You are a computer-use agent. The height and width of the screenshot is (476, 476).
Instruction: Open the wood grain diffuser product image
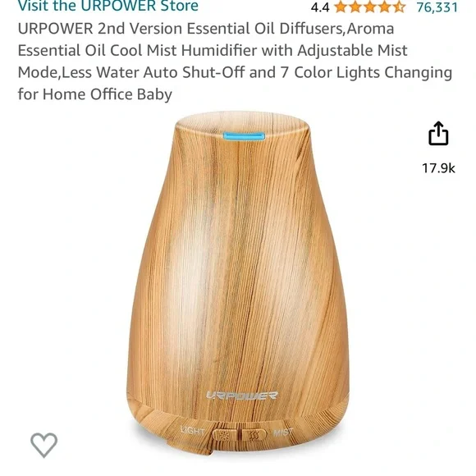click(x=238, y=284)
